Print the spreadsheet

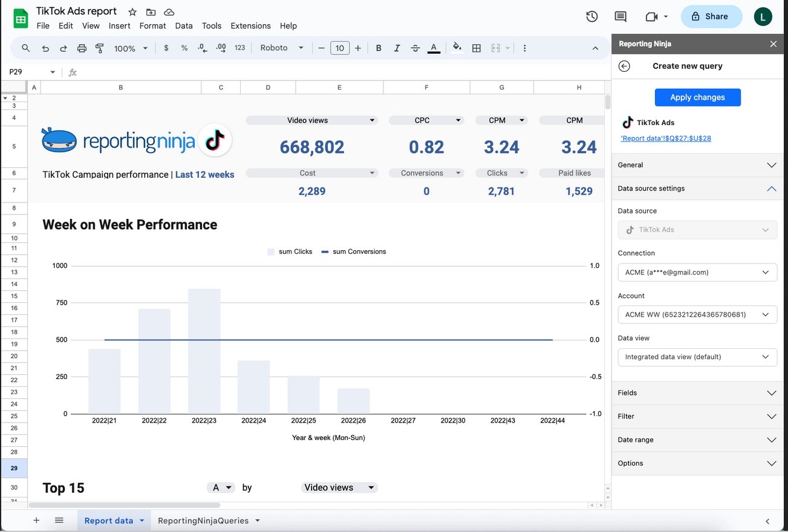coord(82,48)
